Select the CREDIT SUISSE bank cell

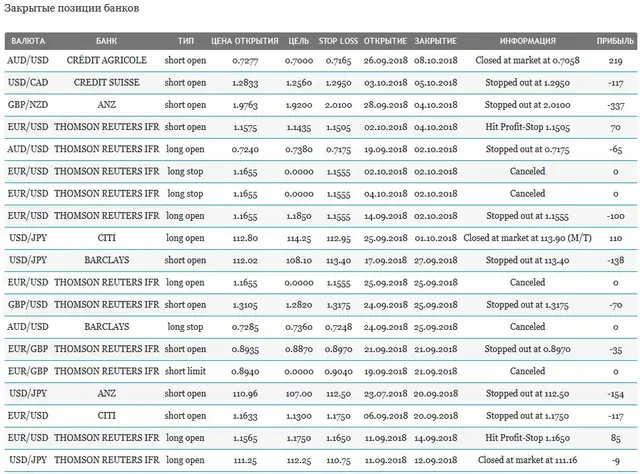click(107, 82)
